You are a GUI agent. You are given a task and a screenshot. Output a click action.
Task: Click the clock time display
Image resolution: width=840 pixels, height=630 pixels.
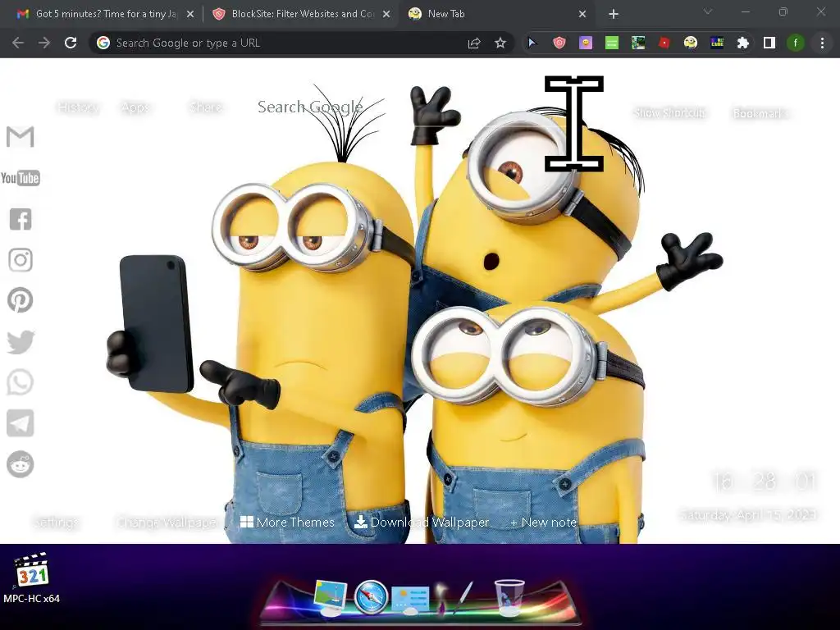click(x=764, y=481)
